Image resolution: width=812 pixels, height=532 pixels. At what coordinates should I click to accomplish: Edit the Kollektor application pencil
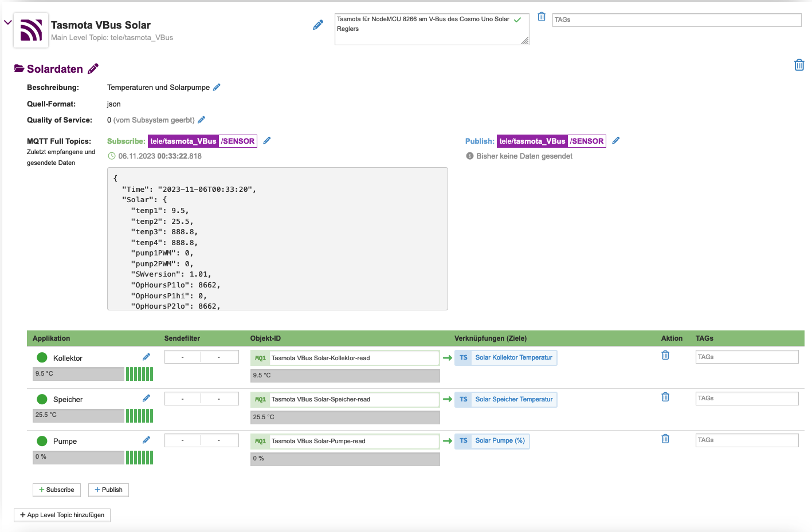146,357
